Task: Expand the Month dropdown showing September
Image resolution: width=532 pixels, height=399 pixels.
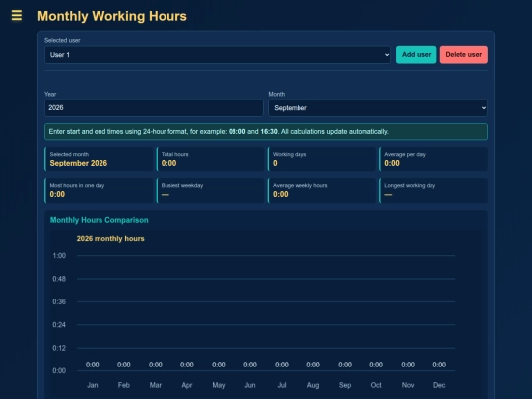Action: point(378,108)
